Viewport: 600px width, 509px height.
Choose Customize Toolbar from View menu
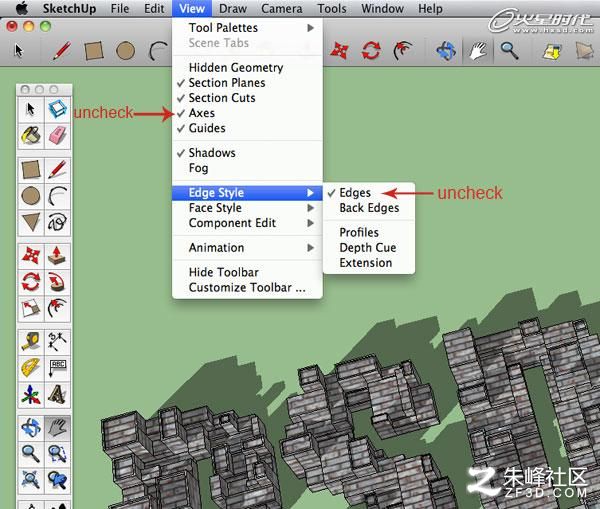[247, 287]
